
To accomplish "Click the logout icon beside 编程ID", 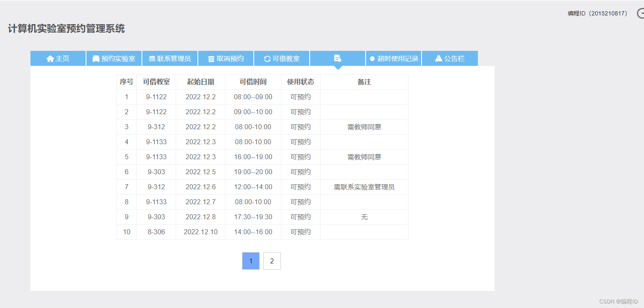I will coord(641,13).
